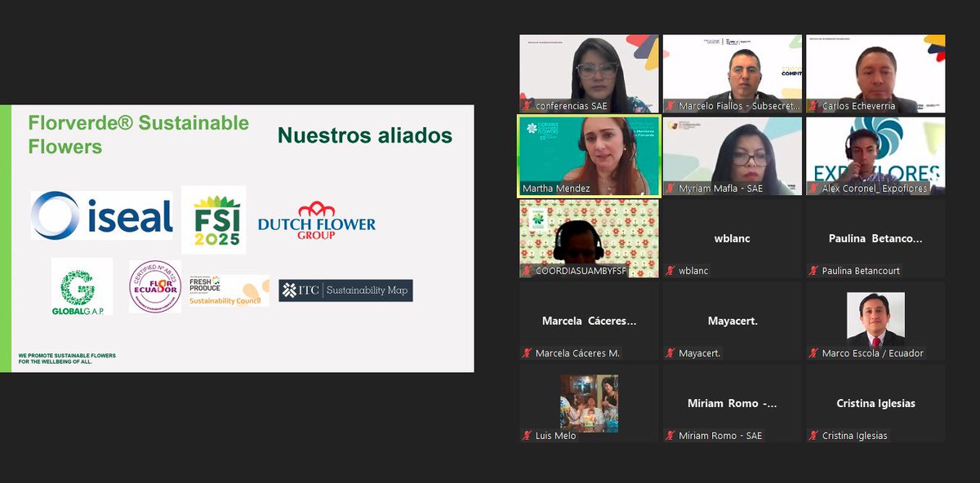The height and width of the screenshot is (483, 980).
Task: Click the GLOBALG.A.P. logo on the slide
Action: (x=82, y=286)
